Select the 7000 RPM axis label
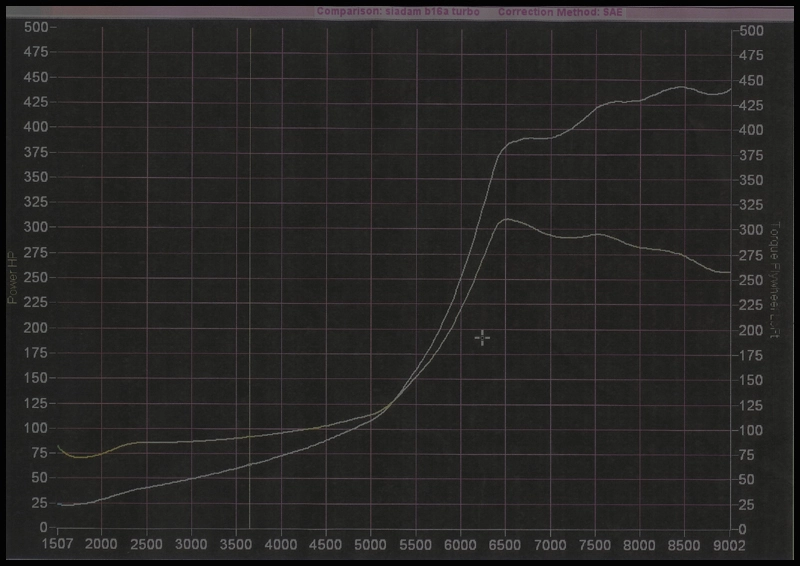 (x=550, y=545)
